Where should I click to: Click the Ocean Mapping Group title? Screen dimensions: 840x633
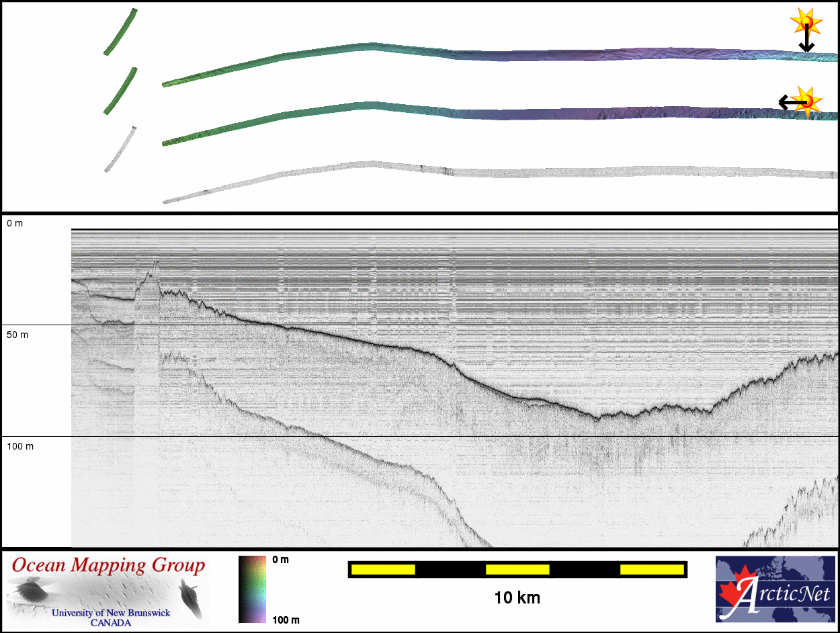pyautogui.click(x=108, y=566)
